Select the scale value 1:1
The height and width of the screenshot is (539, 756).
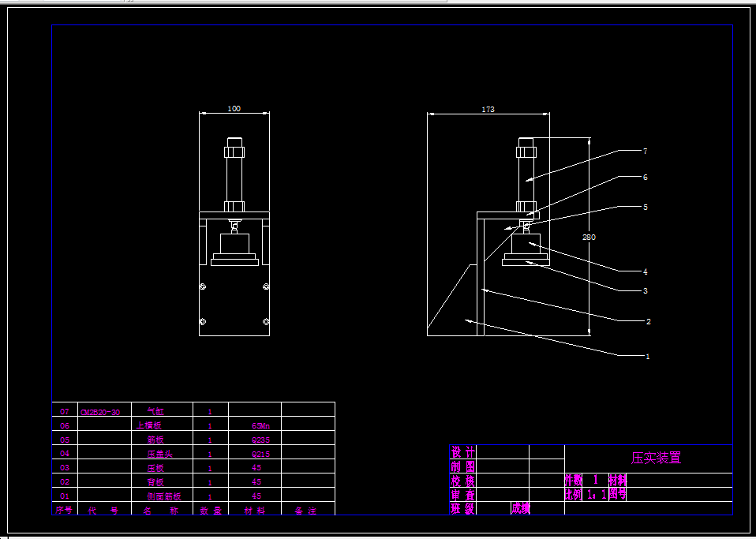coord(597,494)
